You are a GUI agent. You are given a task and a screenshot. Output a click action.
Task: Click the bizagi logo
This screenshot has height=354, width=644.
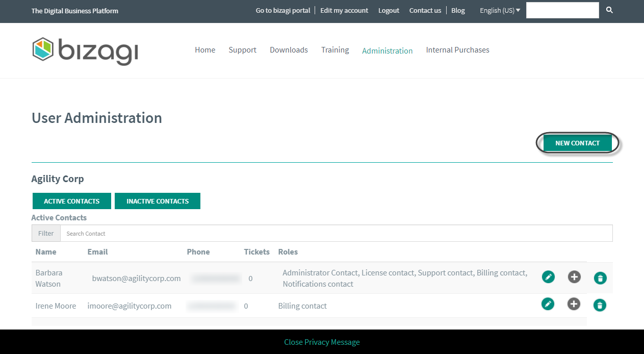tap(85, 50)
